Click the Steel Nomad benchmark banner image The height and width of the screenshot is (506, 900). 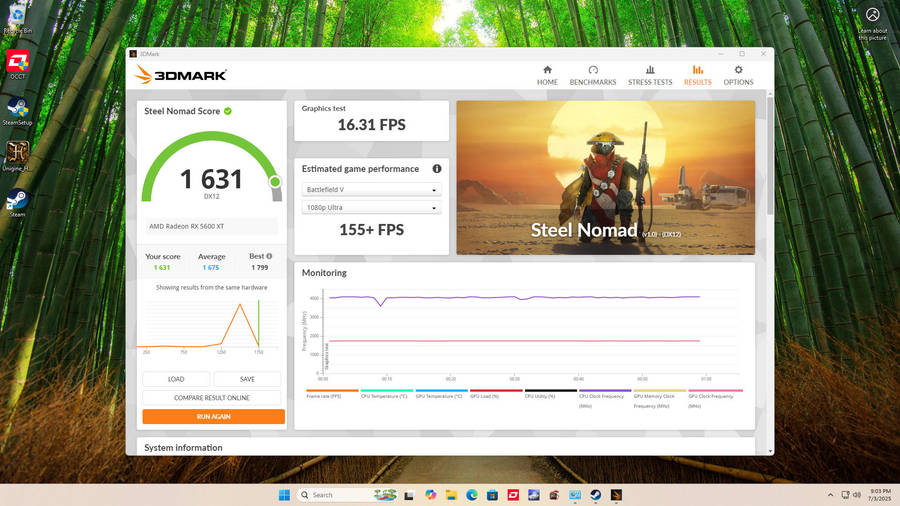[x=605, y=177]
